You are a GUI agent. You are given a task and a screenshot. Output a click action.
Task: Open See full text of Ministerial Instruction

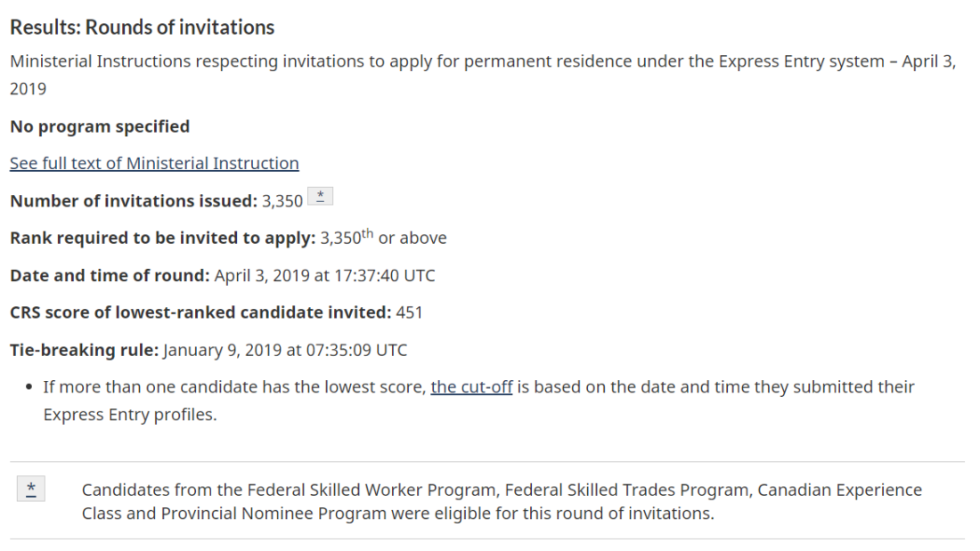154,163
